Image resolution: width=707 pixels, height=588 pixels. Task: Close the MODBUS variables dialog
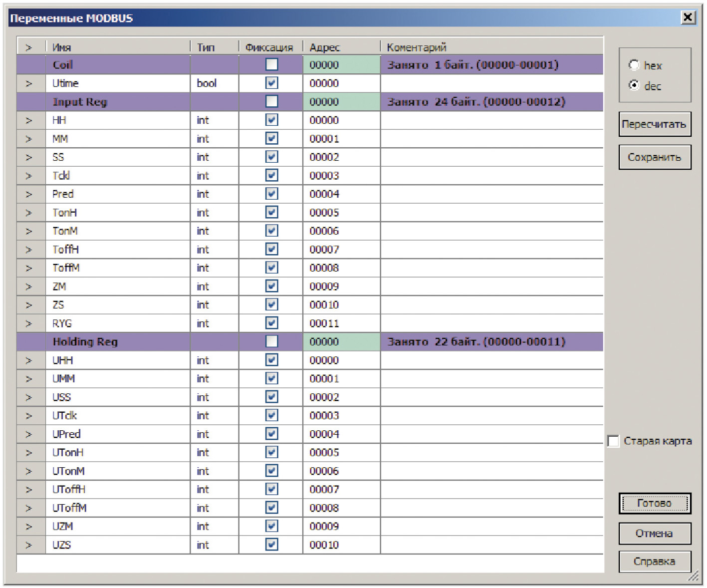[x=688, y=17]
